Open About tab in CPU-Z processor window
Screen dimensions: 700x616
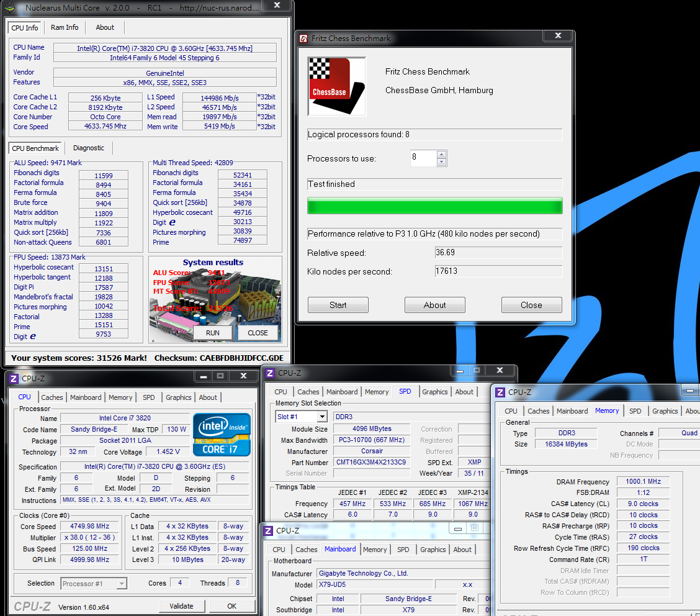[x=208, y=397]
